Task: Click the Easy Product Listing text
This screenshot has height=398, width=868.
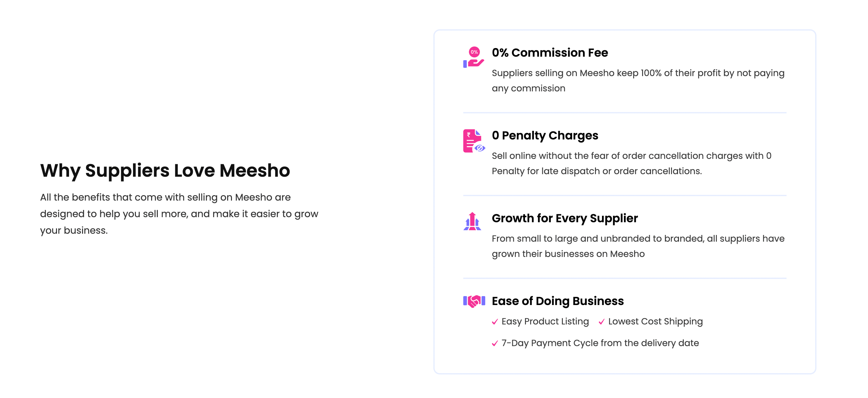Action: tap(545, 322)
